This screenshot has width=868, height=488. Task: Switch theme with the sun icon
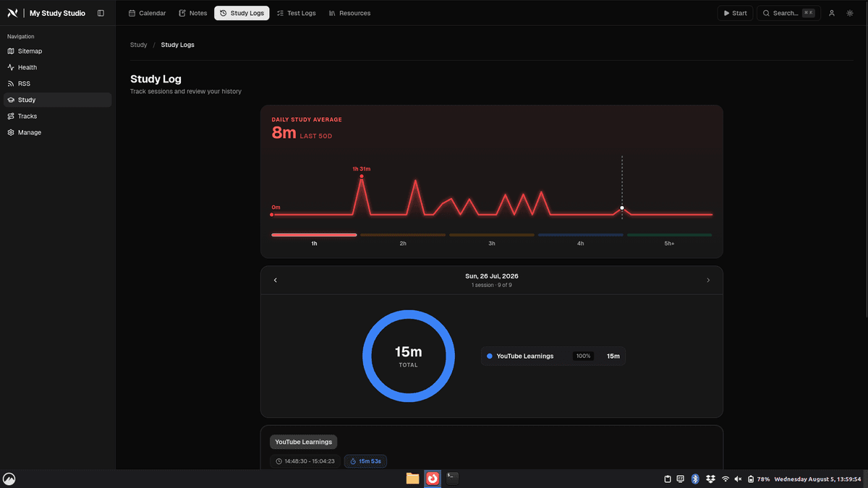850,13
